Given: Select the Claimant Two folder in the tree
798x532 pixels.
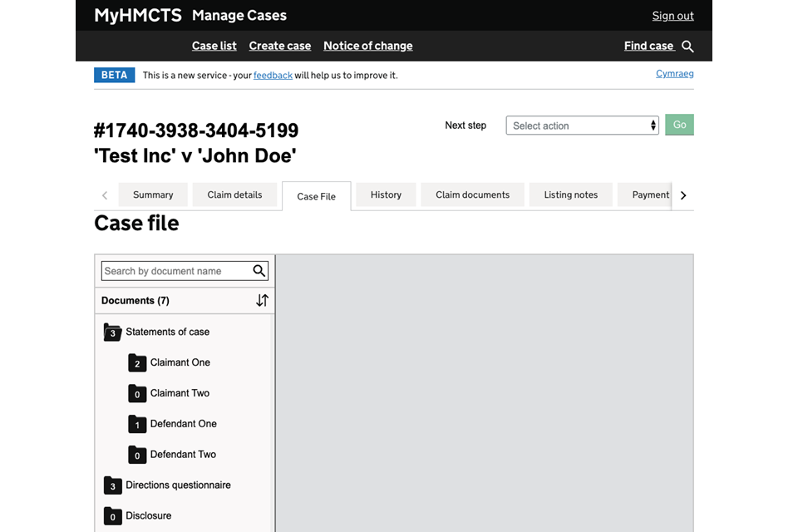Looking at the screenshot, I should click(x=180, y=393).
